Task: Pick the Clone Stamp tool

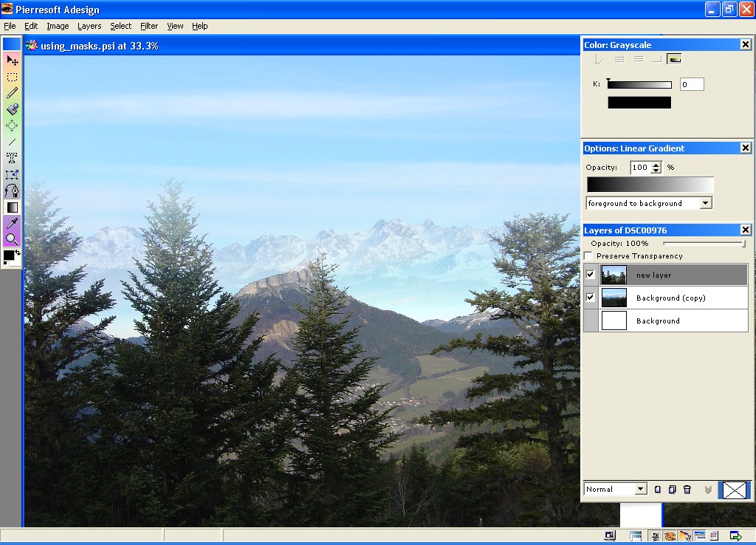Action: pos(12,109)
